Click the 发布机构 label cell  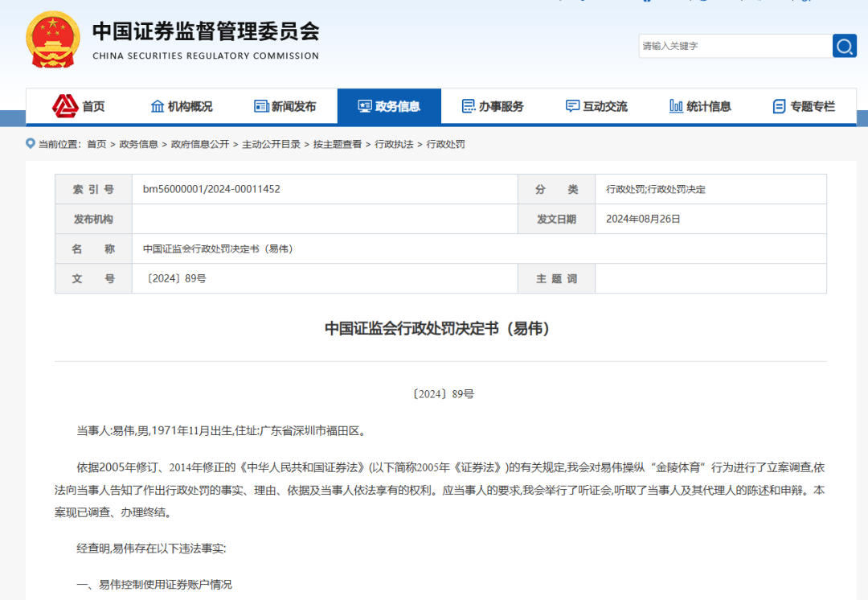pos(93,219)
